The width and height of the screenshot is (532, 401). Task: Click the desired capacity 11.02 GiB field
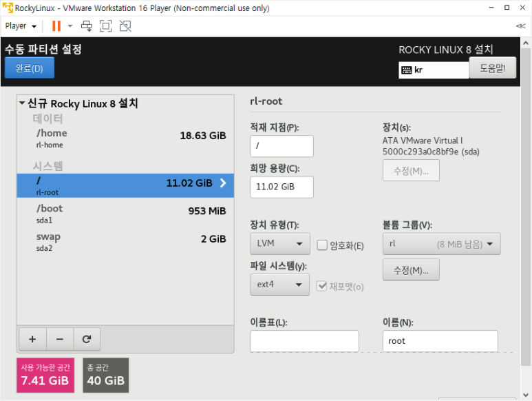(281, 187)
